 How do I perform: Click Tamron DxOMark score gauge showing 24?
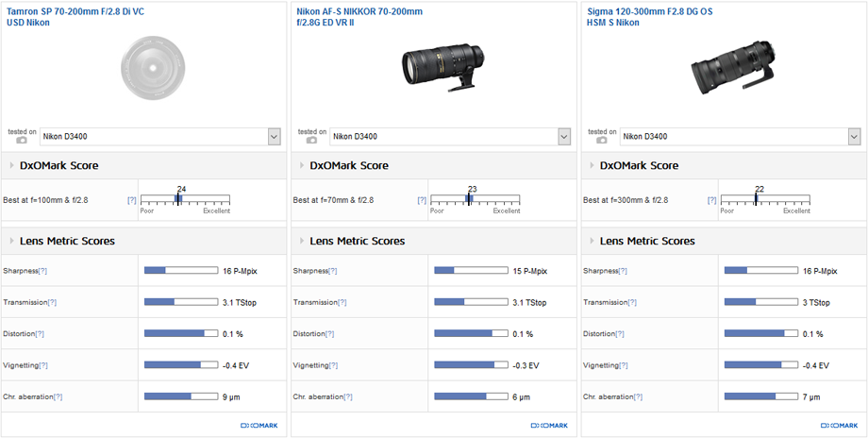[x=185, y=199]
